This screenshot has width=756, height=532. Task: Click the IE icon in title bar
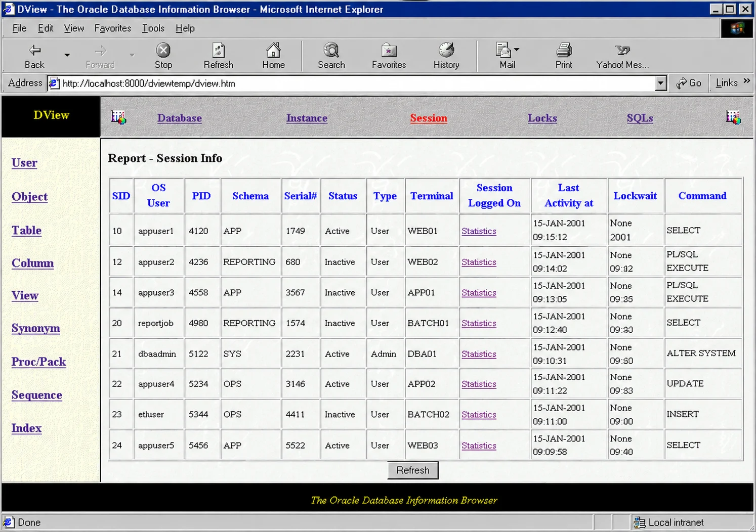point(9,9)
